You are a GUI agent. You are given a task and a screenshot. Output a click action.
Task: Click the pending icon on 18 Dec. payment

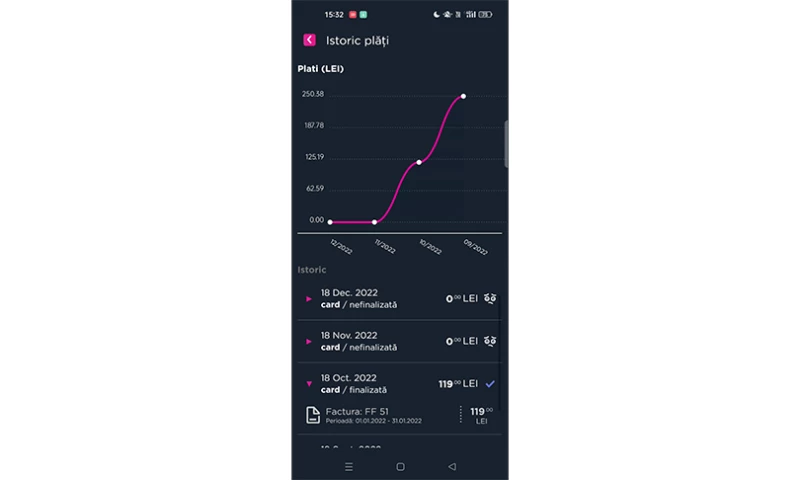click(x=490, y=299)
